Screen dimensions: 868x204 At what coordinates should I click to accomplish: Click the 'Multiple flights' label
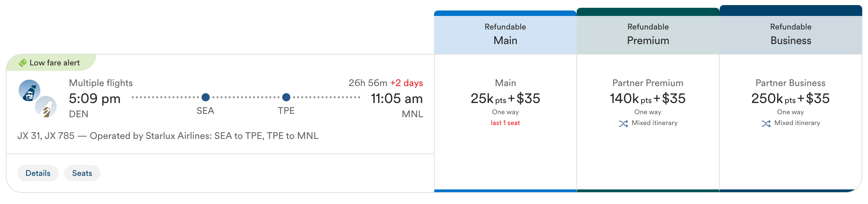click(x=101, y=83)
